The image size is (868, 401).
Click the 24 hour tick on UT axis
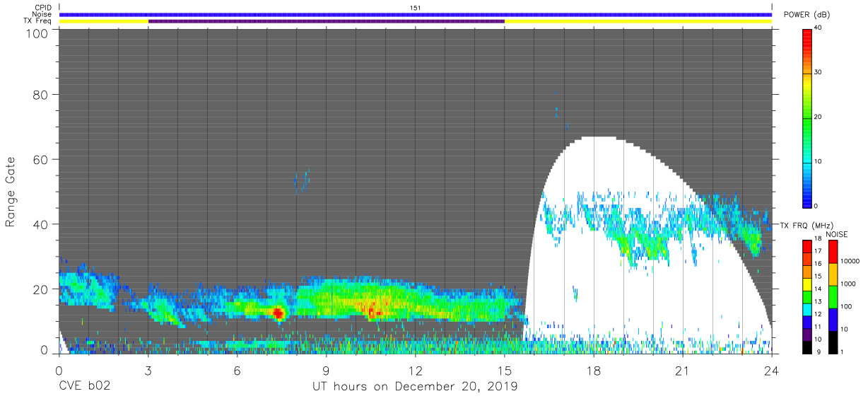771,370
